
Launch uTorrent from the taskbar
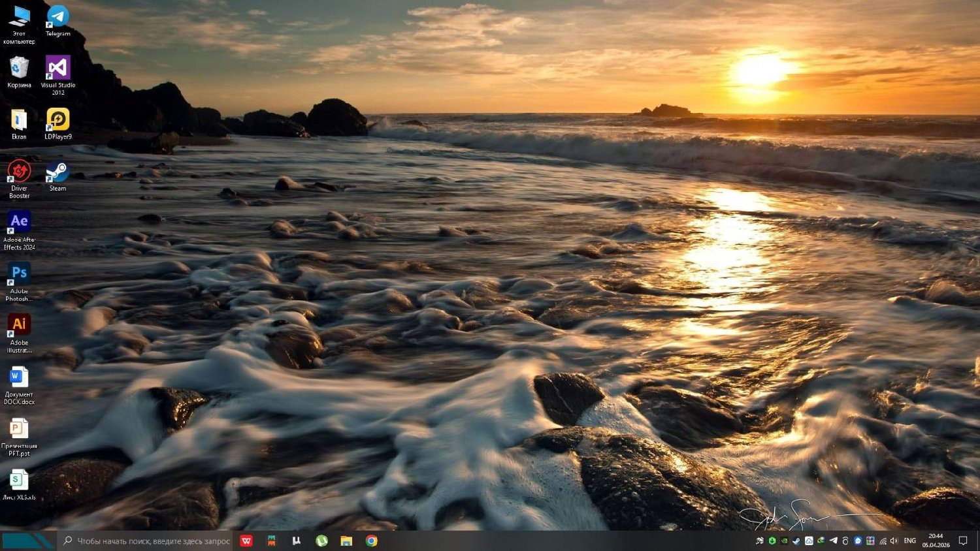click(321, 541)
